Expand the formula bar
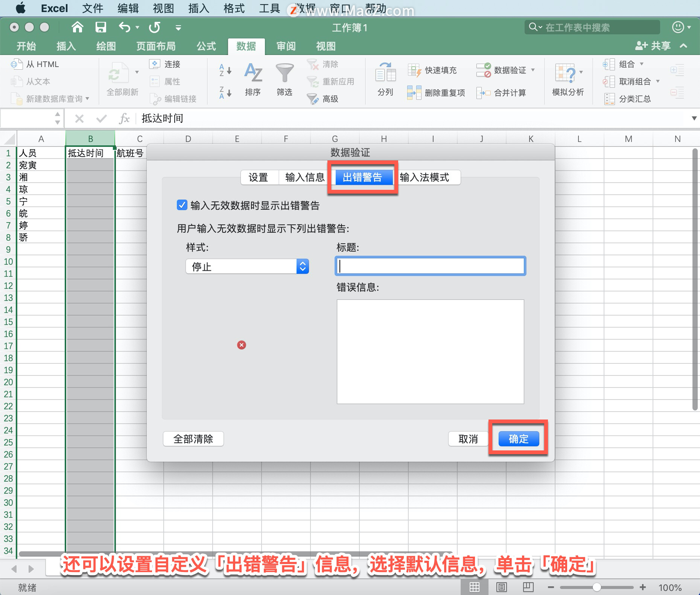Viewport: 700px width, 595px height. tap(694, 118)
